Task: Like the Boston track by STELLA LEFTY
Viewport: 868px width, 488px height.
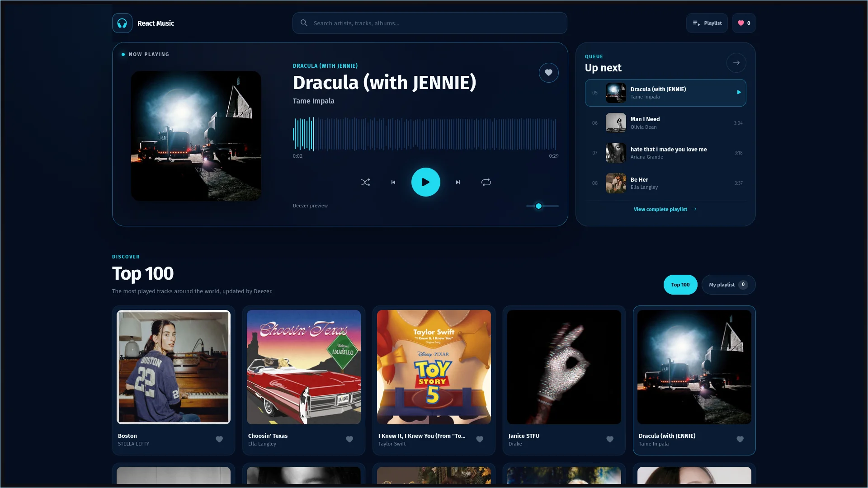Action: tap(219, 439)
